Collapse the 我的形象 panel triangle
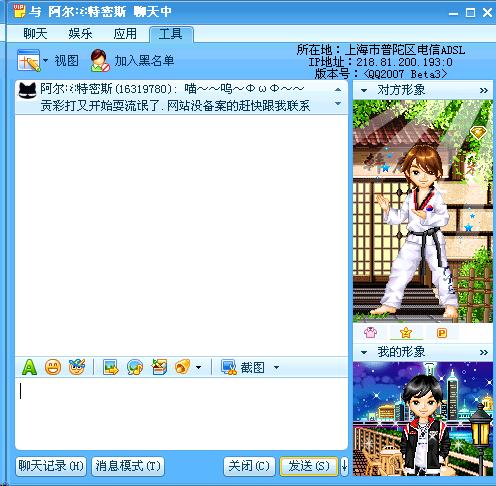 [x=364, y=352]
